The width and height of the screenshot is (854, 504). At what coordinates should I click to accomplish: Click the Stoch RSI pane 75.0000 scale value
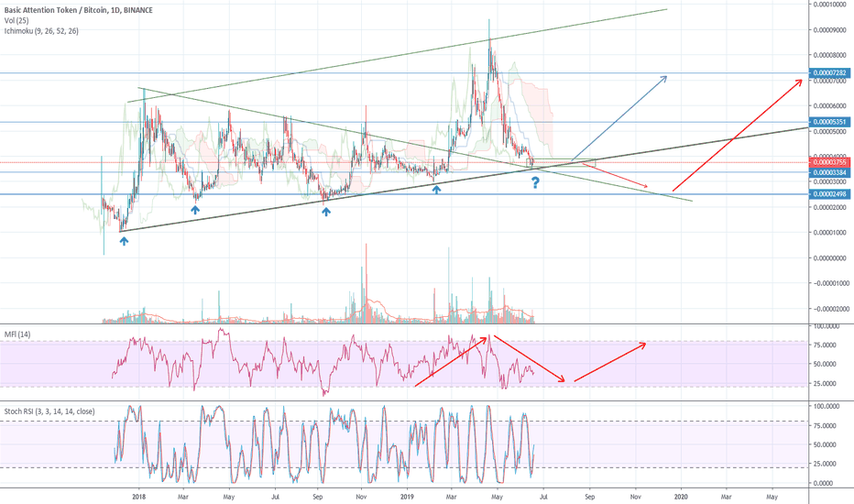825,425
